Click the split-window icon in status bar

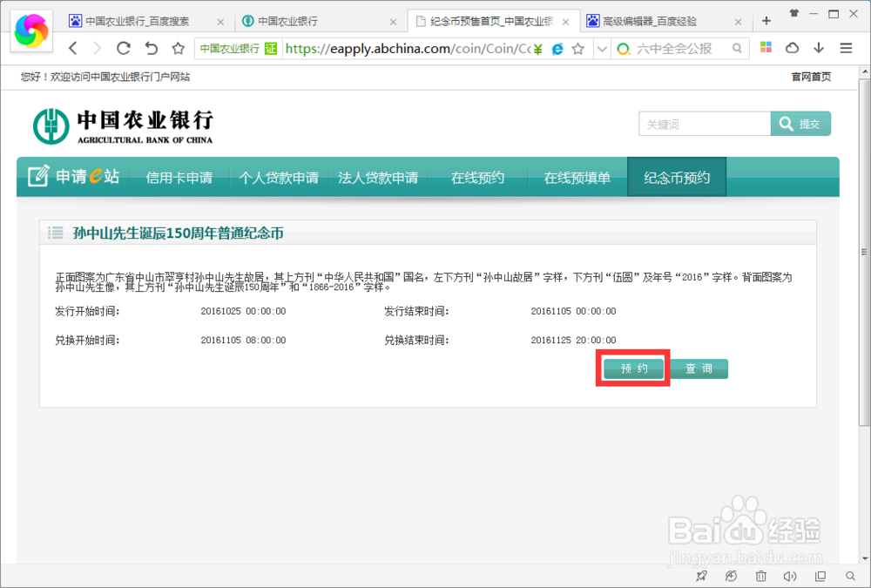819,576
